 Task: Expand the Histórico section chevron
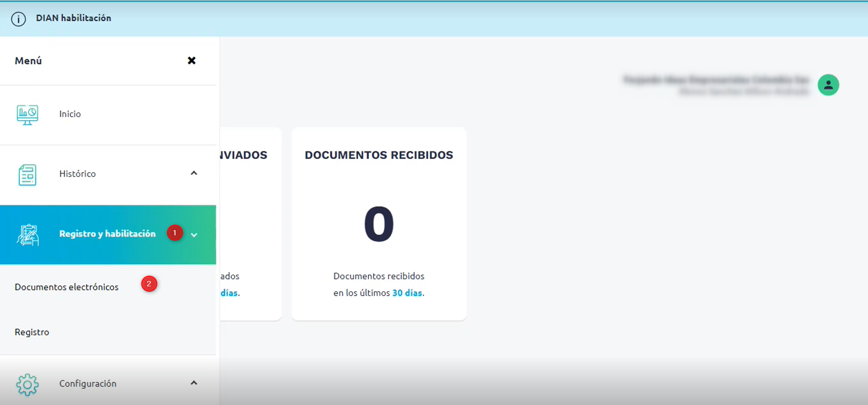[194, 173]
